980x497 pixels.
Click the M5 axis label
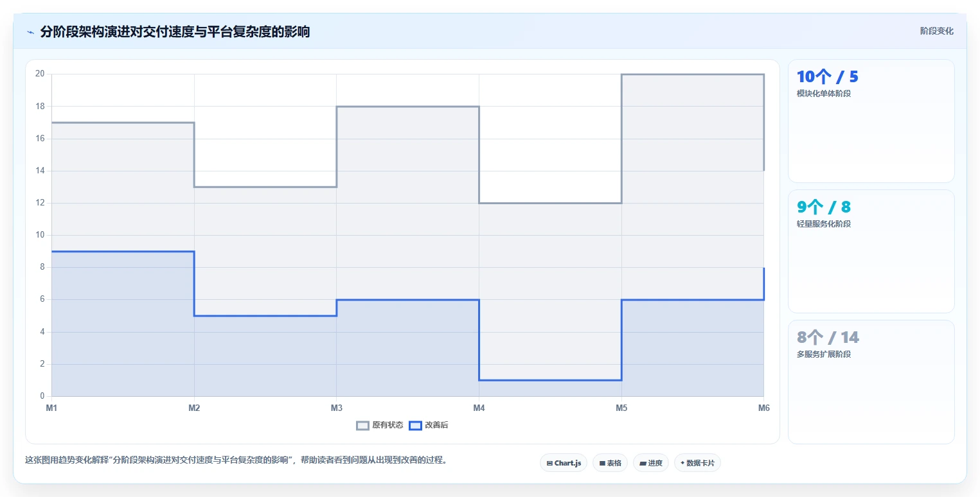(x=621, y=408)
